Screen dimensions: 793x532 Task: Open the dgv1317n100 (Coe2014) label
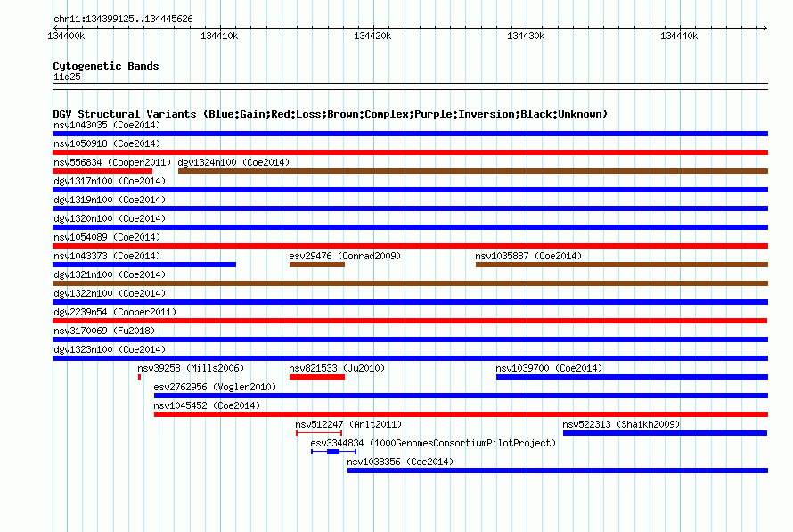pyautogui.click(x=110, y=181)
